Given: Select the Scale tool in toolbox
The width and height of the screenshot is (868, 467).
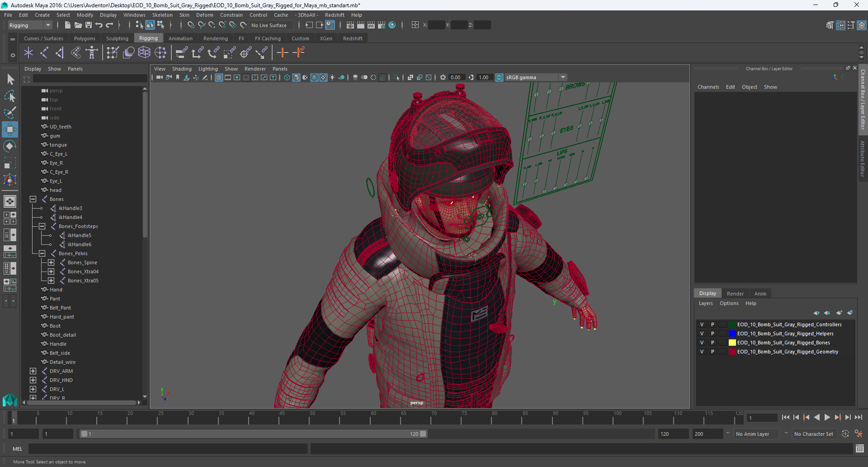Looking at the screenshot, I should (10, 163).
